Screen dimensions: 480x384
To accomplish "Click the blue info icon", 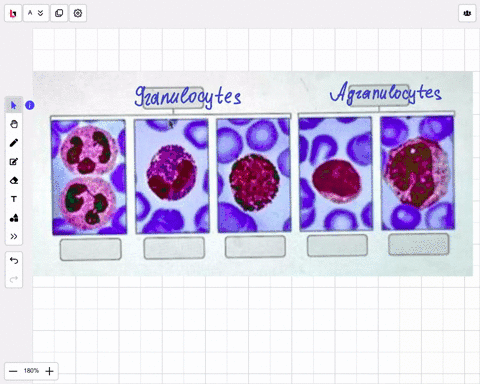I will [30, 105].
